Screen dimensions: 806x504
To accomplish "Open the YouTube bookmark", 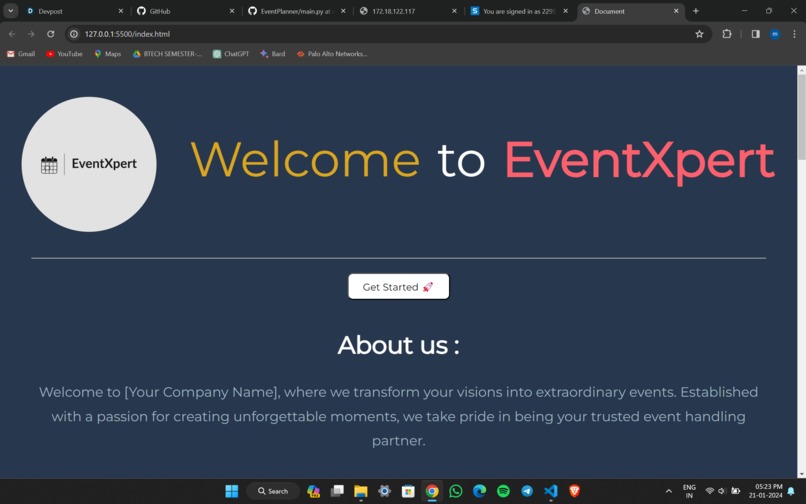I will click(x=64, y=53).
